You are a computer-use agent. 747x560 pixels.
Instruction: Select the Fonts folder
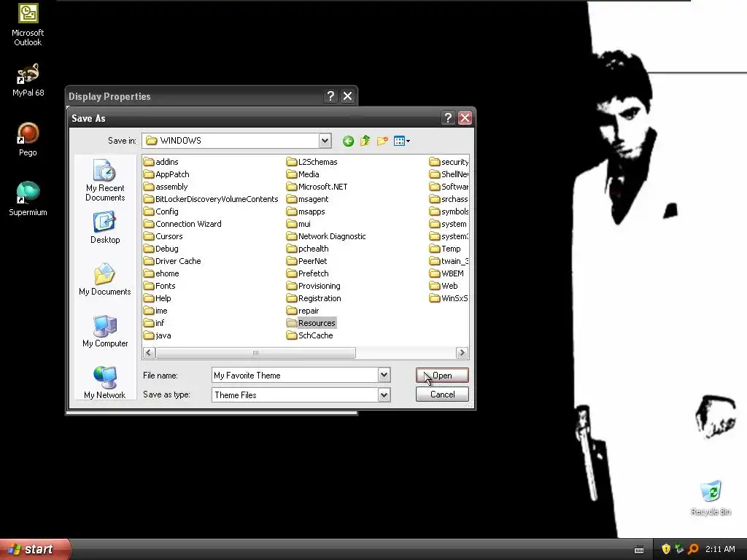point(160,286)
